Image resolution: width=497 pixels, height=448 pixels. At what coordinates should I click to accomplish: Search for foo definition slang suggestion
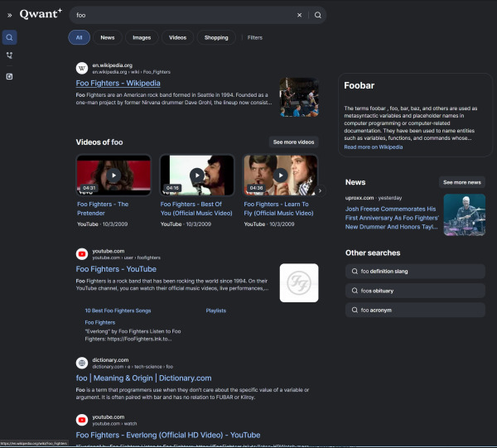point(415,272)
